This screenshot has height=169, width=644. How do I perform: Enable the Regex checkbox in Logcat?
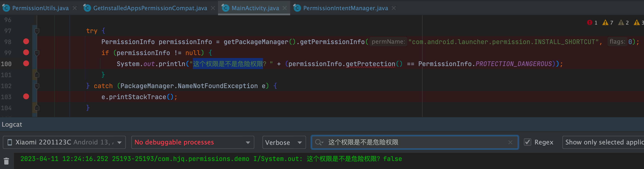pyautogui.click(x=528, y=142)
